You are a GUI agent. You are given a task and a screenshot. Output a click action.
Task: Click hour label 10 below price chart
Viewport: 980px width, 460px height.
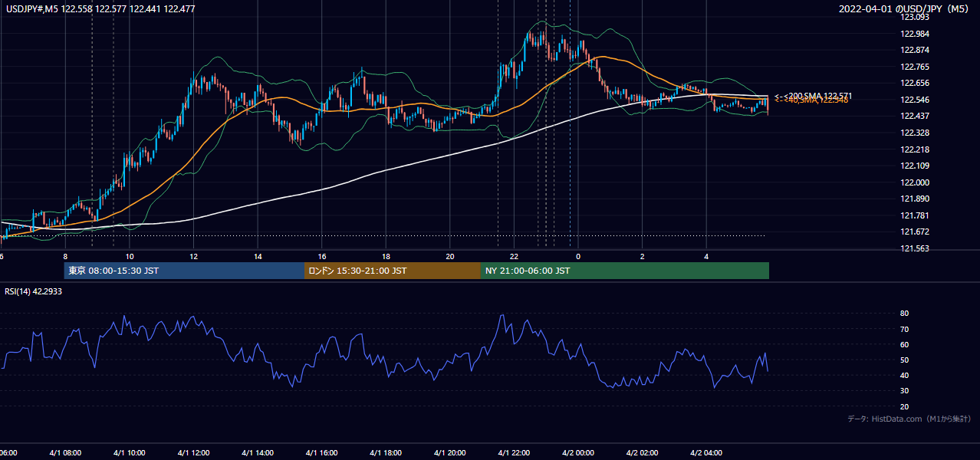coord(130,256)
